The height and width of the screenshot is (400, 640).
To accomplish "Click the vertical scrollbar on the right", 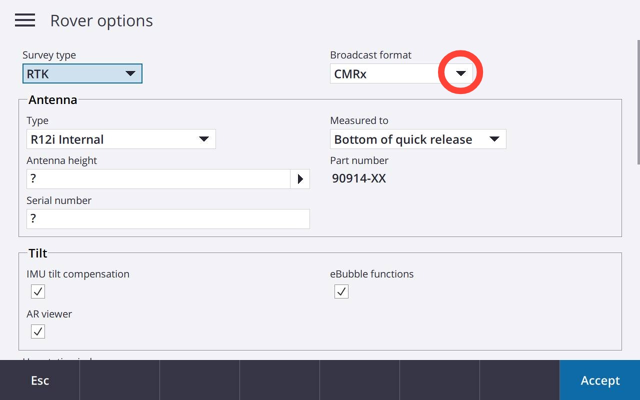I will tap(638, 102).
